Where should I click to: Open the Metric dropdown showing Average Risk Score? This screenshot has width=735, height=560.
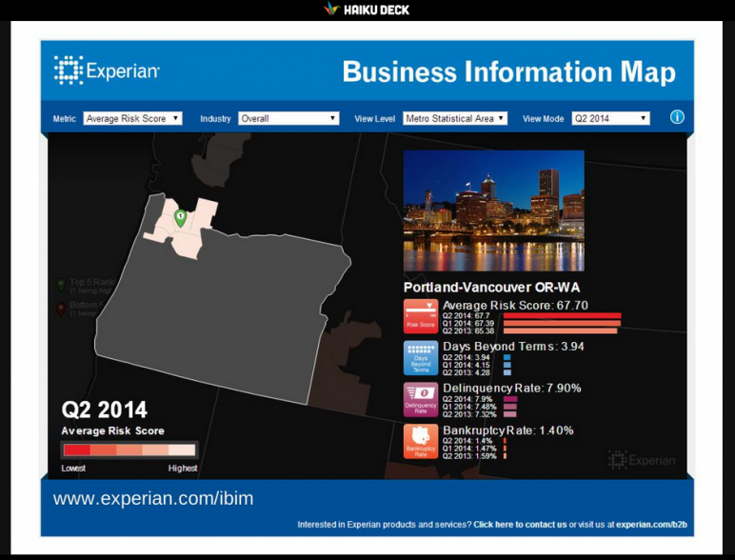(x=132, y=118)
